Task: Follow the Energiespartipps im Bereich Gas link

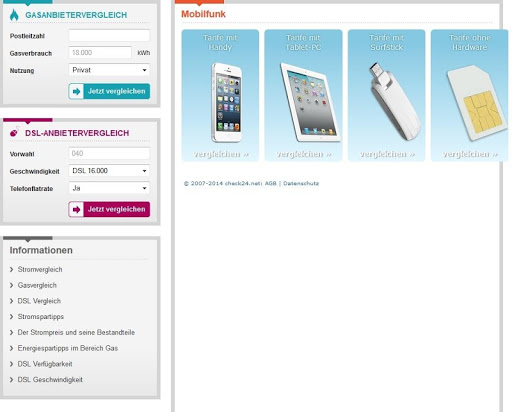Action: 68,348
